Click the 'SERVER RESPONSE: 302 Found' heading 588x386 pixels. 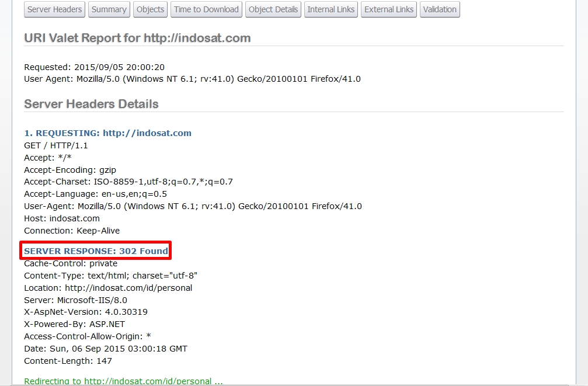click(96, 251)
